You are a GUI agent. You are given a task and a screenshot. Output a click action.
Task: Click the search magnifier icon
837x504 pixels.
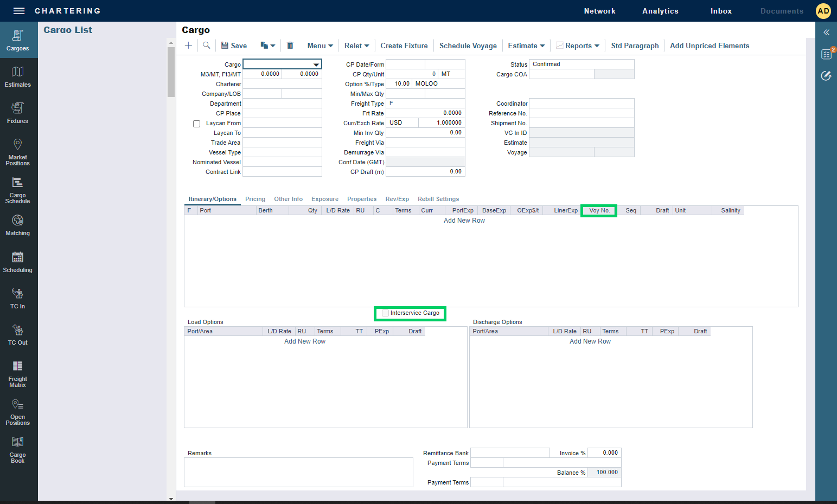tap(207, 46)
